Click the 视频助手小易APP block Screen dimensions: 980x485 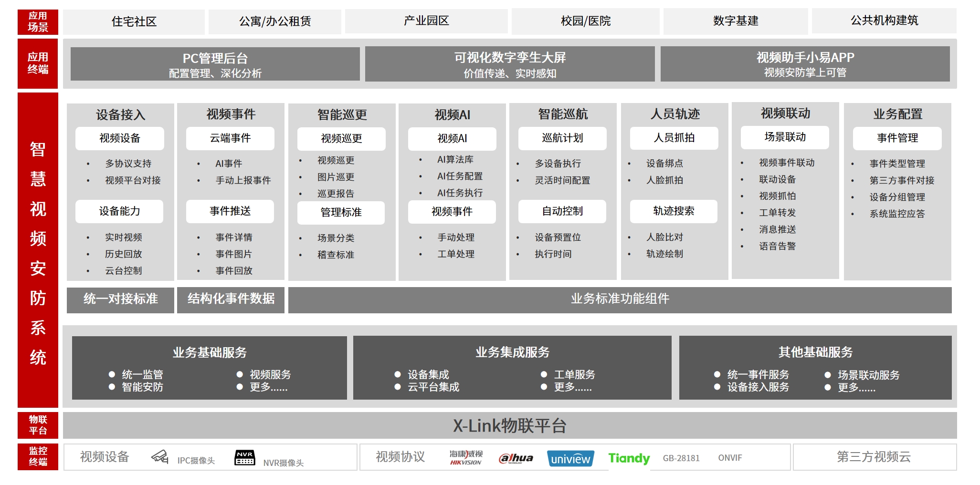[x=805, y=64]
